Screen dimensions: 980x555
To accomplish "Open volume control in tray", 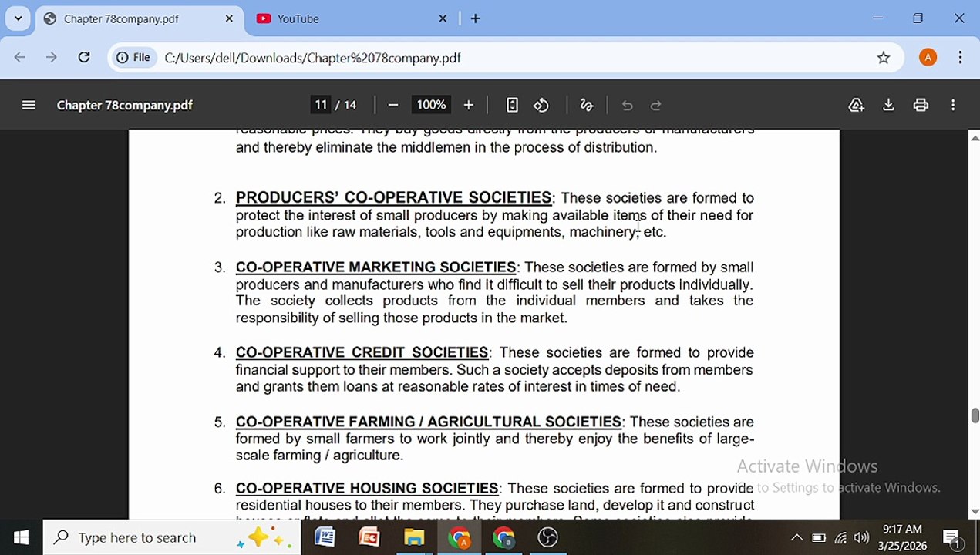I will coord(862,538).
